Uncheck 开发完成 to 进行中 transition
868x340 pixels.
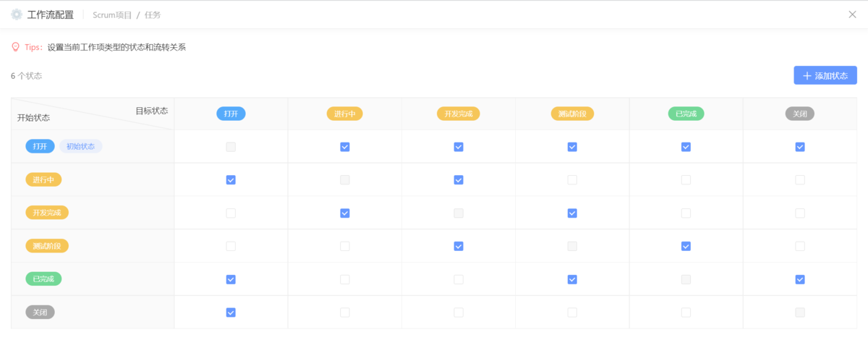coord(345,213)
